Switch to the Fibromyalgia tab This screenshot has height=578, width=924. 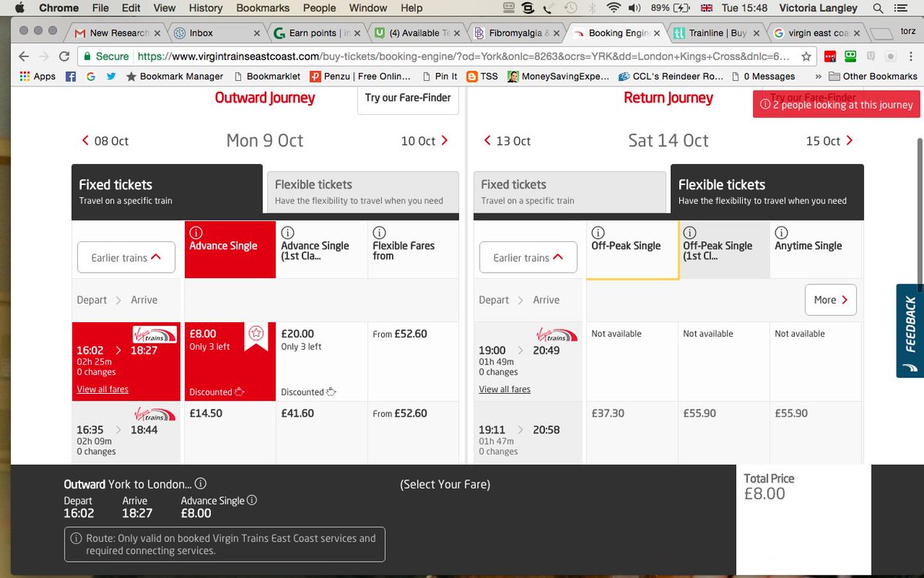point(516,33)
